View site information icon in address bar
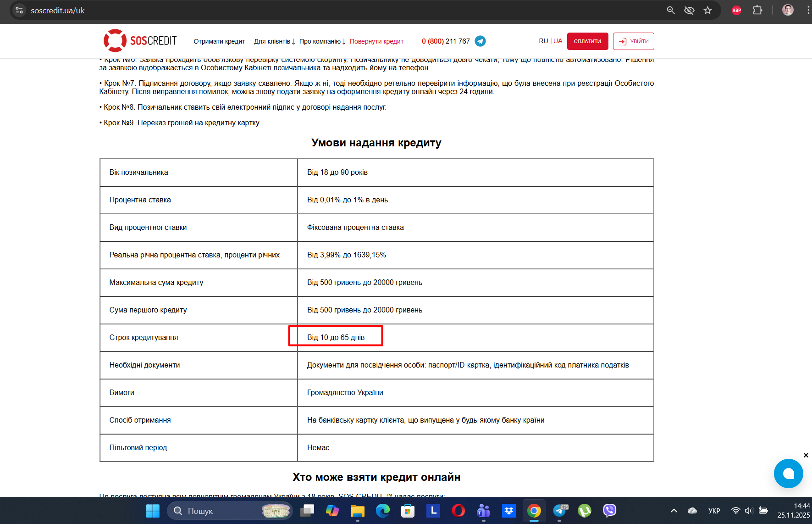Viewport: 812px width, 524px height. pyautogui.click(x=19, y=10)
